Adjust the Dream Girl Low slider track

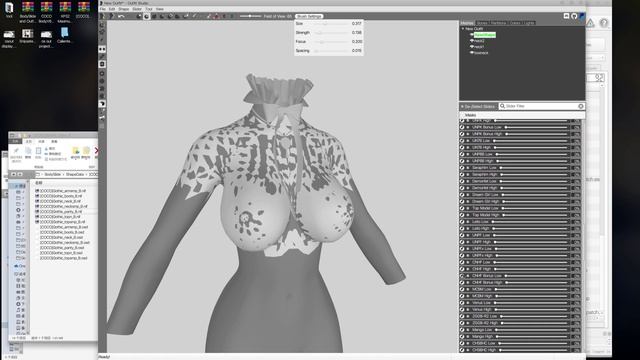pyautogui.click(x=535, y=195)
